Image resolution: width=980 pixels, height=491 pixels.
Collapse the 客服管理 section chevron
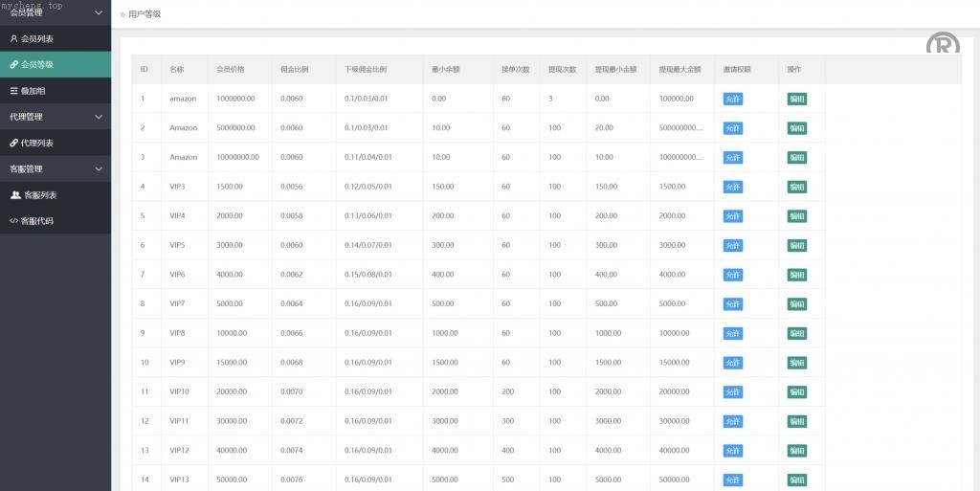point(99,169)
